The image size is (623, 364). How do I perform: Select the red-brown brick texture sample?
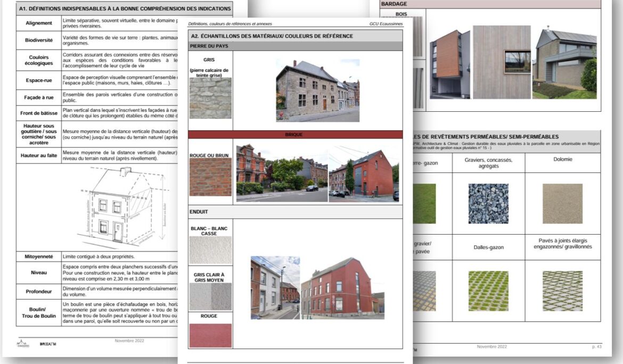(x=210, y=177)
